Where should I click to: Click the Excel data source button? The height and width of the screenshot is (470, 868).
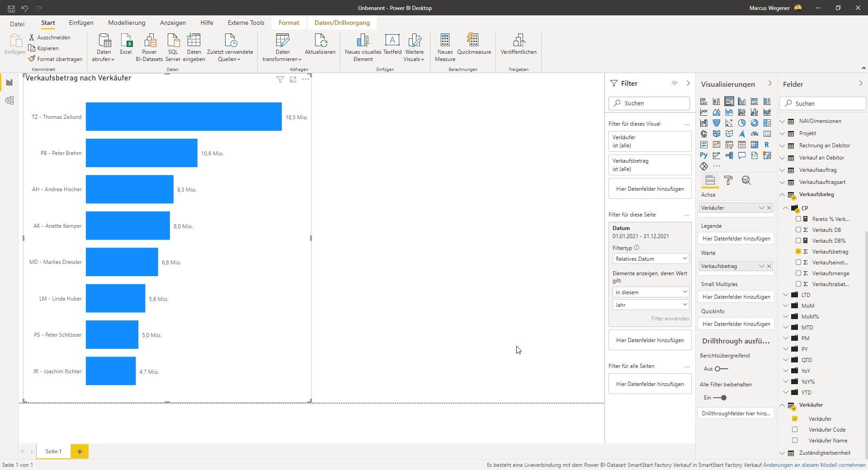[x=126, y=44]
